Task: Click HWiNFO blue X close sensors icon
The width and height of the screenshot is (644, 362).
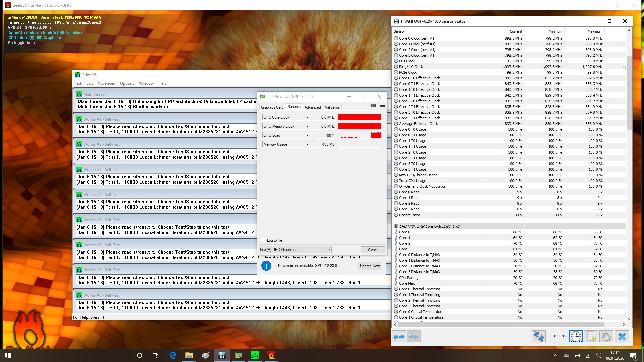Action: (622, 337)
